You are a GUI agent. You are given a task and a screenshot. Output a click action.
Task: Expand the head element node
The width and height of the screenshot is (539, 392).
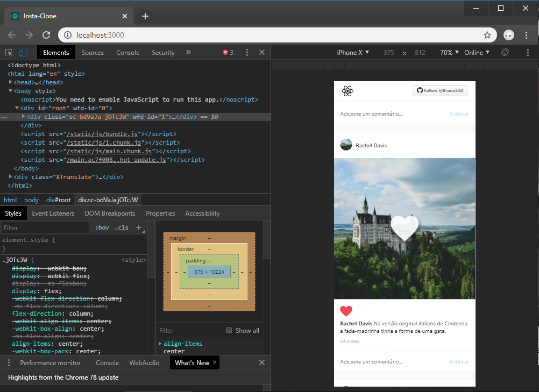coord(10,82)
